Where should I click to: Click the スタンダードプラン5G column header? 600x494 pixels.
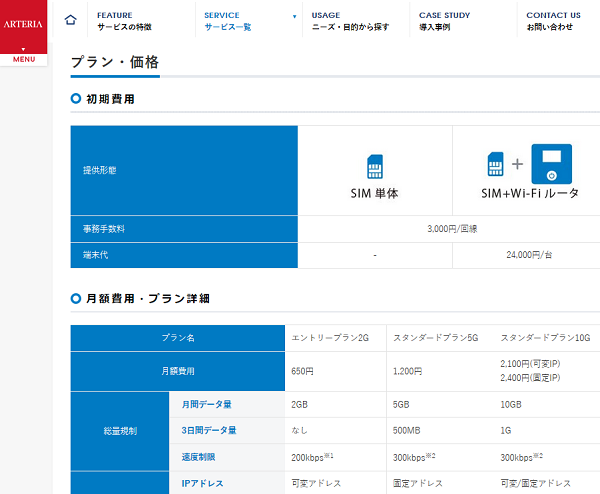(435, 338)
